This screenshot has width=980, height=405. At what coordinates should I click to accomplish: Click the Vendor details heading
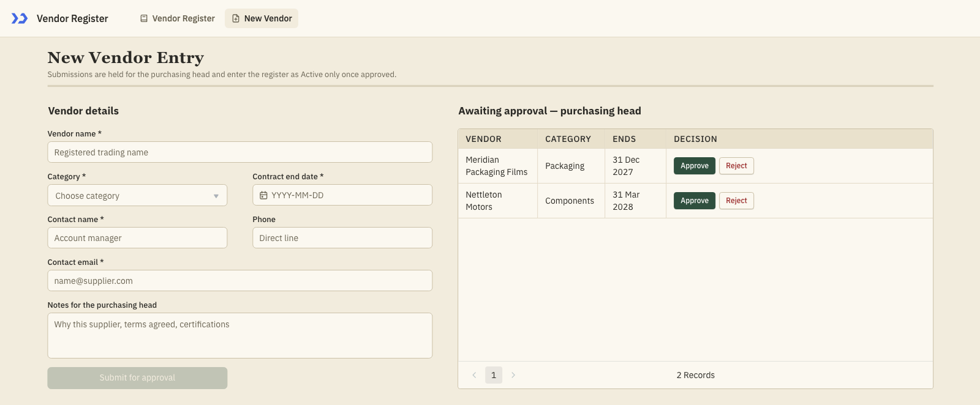point(83,111)
